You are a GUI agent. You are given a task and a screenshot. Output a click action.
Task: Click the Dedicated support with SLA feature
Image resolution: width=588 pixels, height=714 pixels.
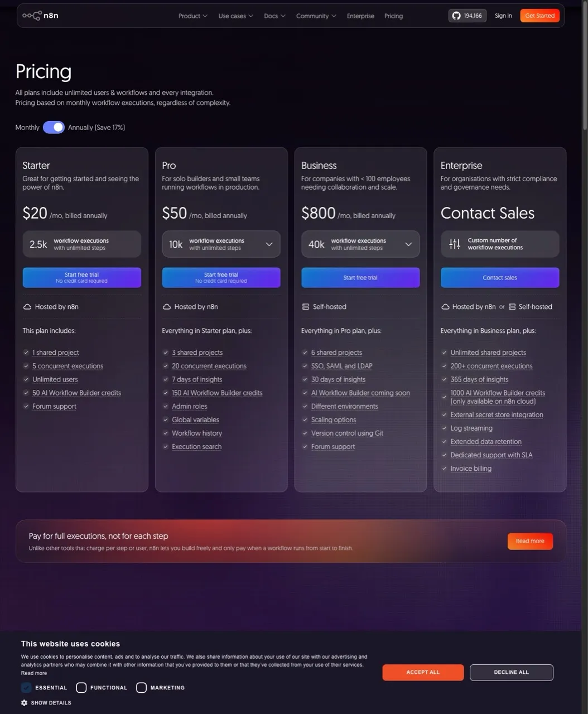(x=491, y=455)
